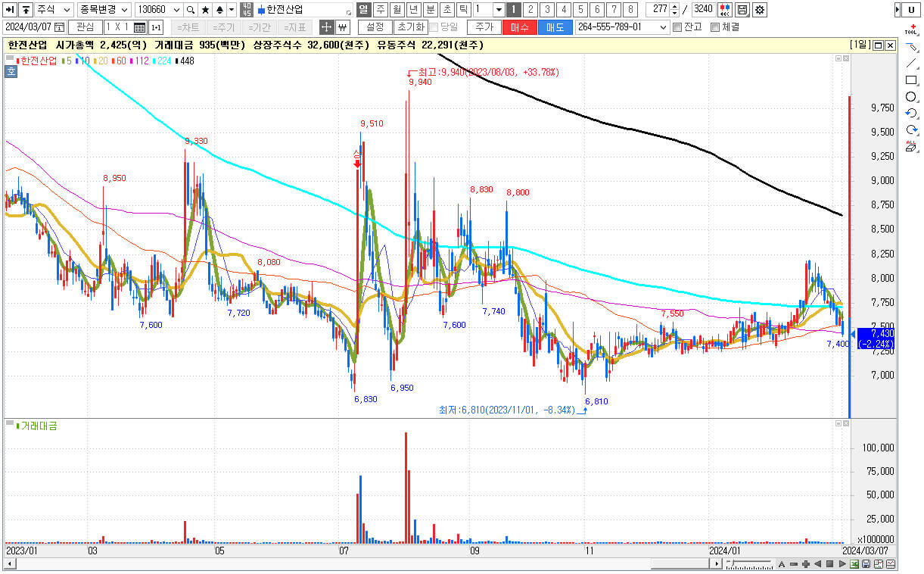Open the tick interval 1 dropdown

pyautogui.click(x=499, y=10)
